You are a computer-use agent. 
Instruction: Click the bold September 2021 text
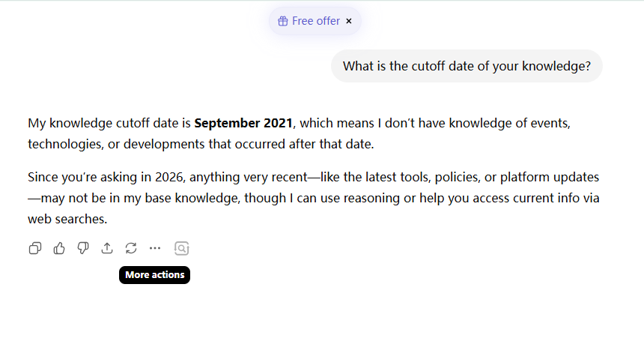[x=243, y=123]
